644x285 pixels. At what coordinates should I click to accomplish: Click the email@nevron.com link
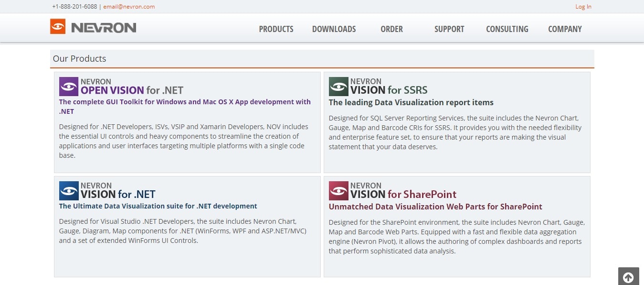[129, 7]
